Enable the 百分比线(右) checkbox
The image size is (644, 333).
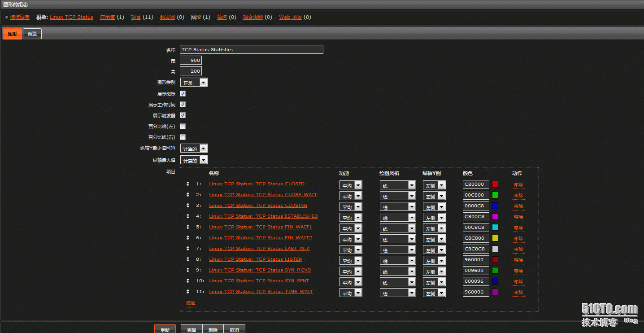[183, 137]
